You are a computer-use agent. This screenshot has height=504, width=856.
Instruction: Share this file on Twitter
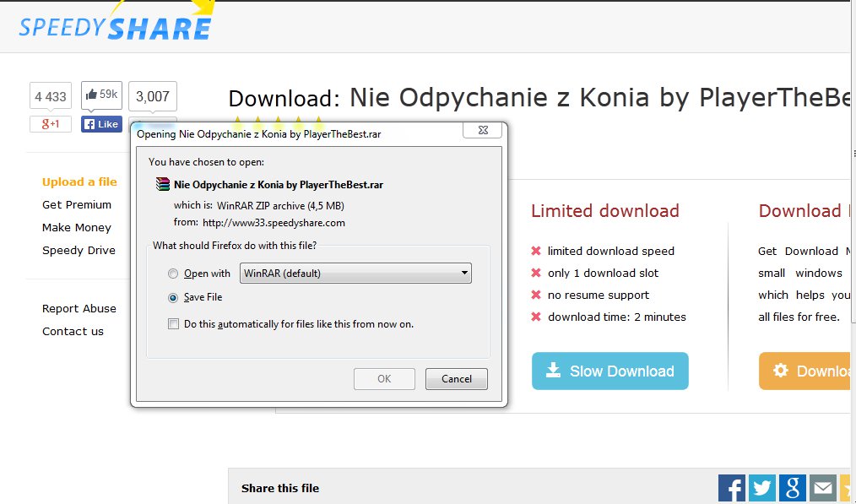click(x=762, y=488)
